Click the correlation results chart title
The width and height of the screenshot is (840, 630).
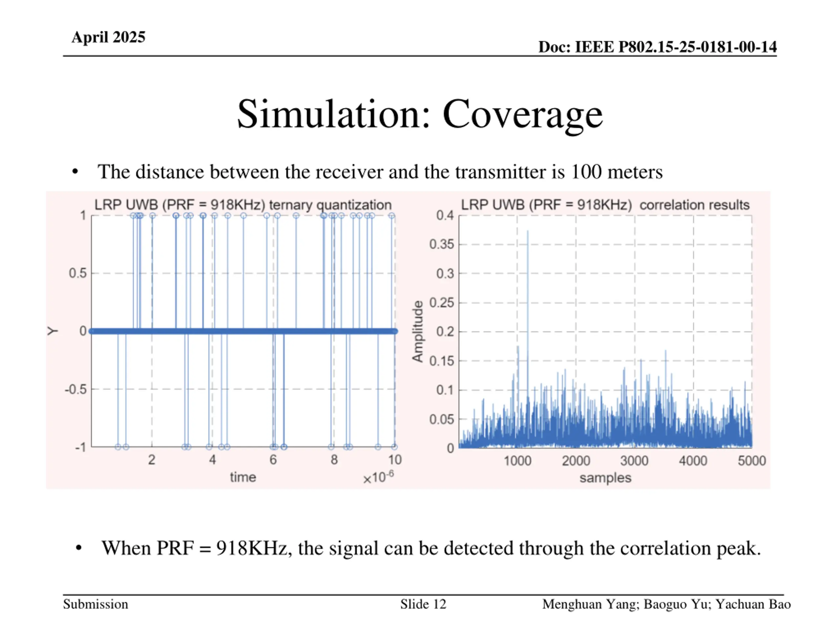(605, 205)
